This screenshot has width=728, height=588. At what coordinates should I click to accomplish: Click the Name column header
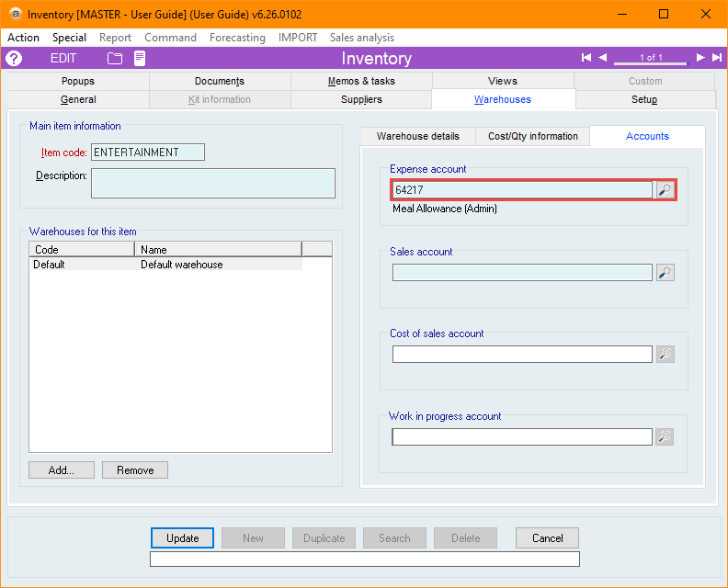click(218, 250)
